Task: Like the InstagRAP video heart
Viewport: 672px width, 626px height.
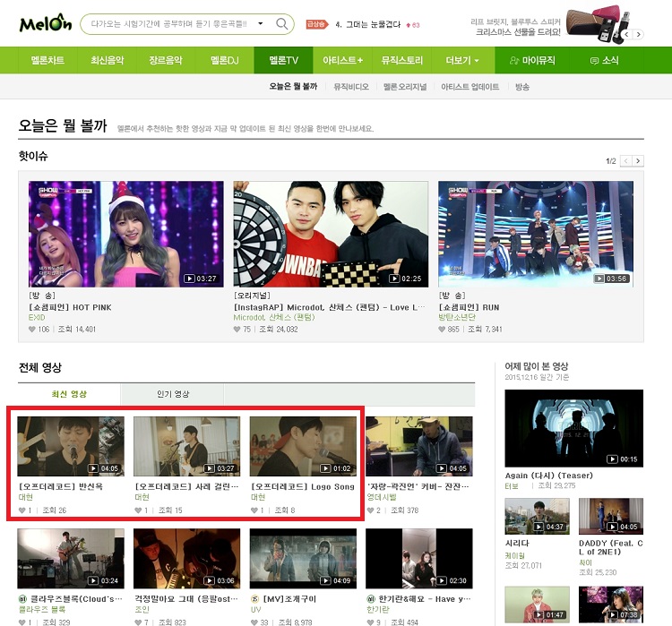Action: (x=237, y=329)
